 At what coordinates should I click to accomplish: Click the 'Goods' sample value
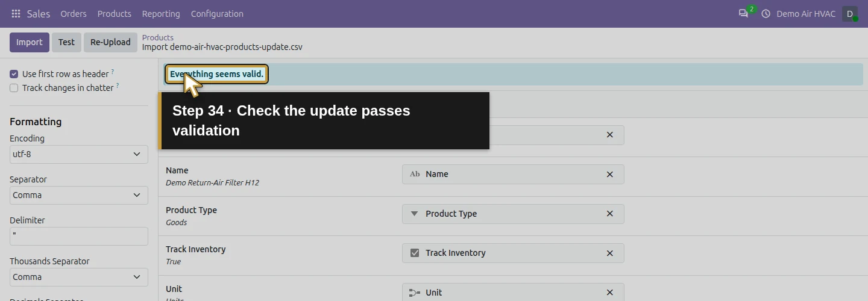point(176,222)
